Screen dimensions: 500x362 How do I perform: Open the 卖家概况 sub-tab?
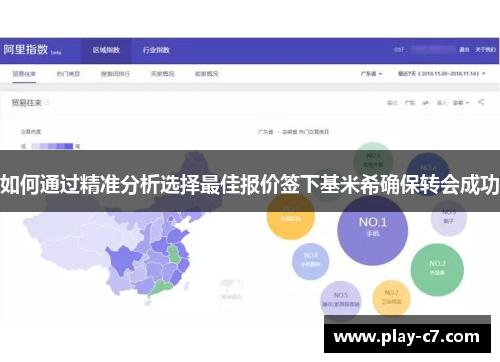(x=206, y=74)
